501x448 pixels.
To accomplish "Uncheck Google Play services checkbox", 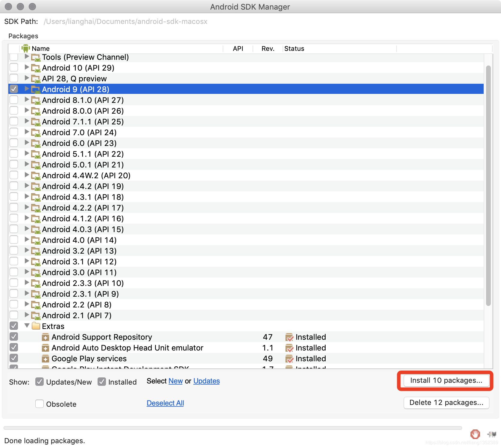I will pyautogui.click(x=14, y=358).
